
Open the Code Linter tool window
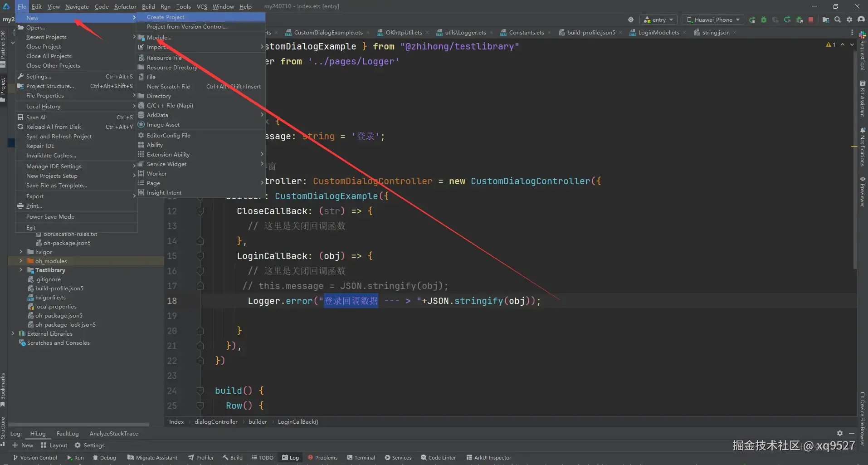coord(438,458)
